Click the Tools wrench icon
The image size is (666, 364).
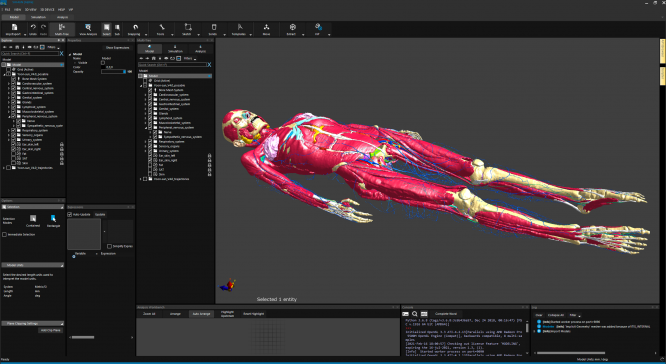click(x=162, y=27)
